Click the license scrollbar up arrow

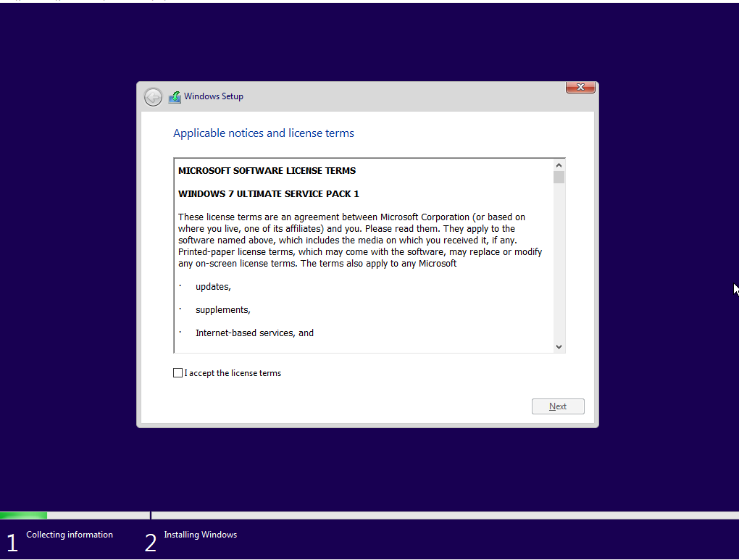(559, 165)
